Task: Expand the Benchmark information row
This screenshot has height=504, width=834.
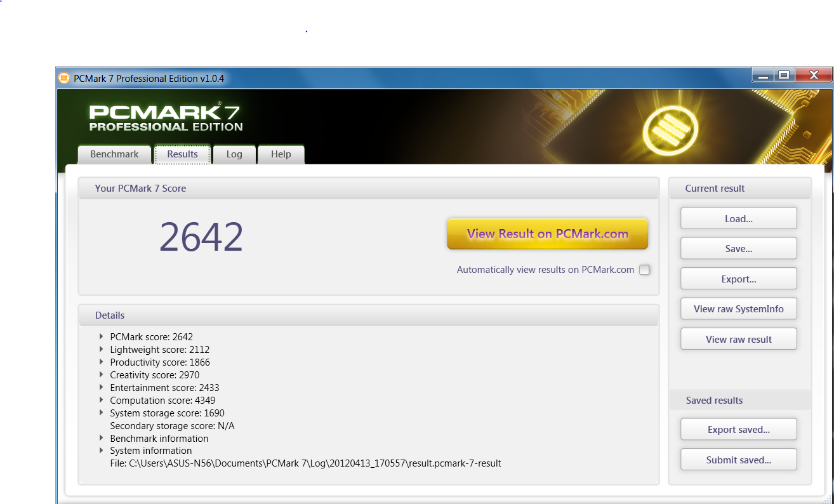Action: 102,438
